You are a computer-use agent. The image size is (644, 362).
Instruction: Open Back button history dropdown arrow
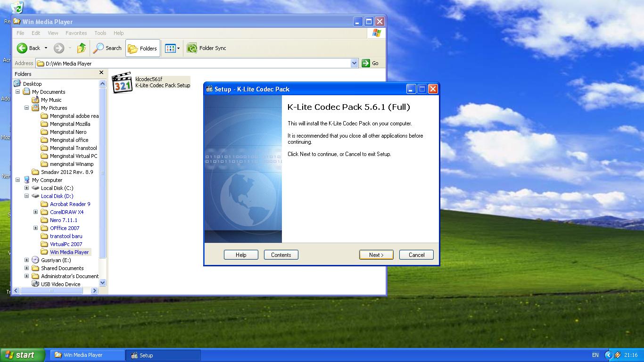(46, 48)
